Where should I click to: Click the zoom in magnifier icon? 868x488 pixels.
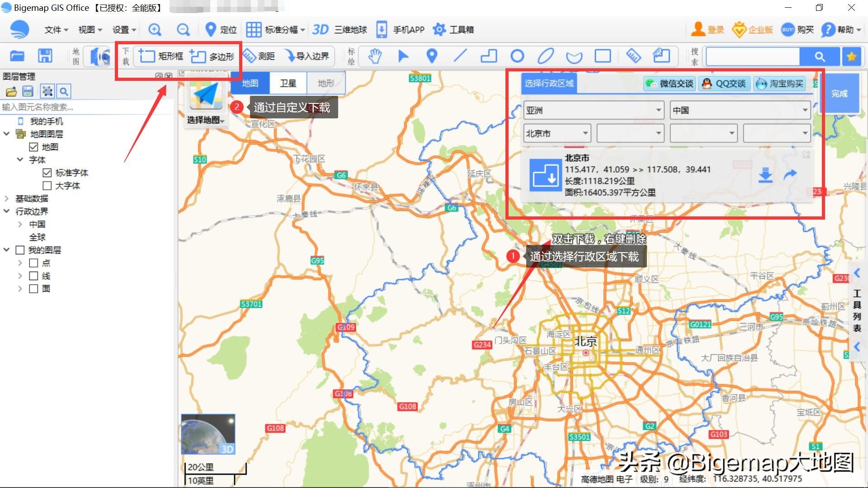155,30
